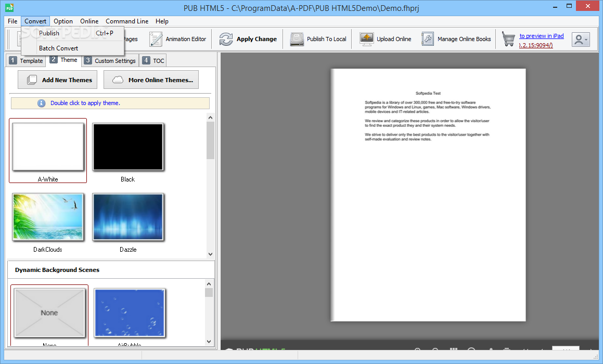This screenshot has width=603, height=364.
Task: Click the Apply Change label
Action: coord(256,39)
